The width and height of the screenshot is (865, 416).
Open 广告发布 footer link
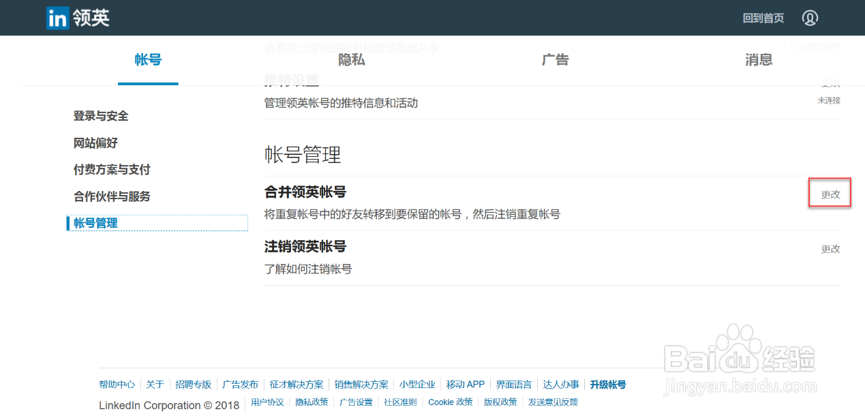click(241, 385)
